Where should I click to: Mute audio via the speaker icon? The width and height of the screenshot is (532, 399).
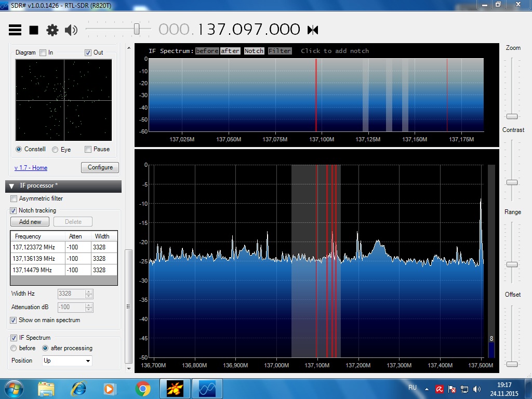click(x=71, y=30)
